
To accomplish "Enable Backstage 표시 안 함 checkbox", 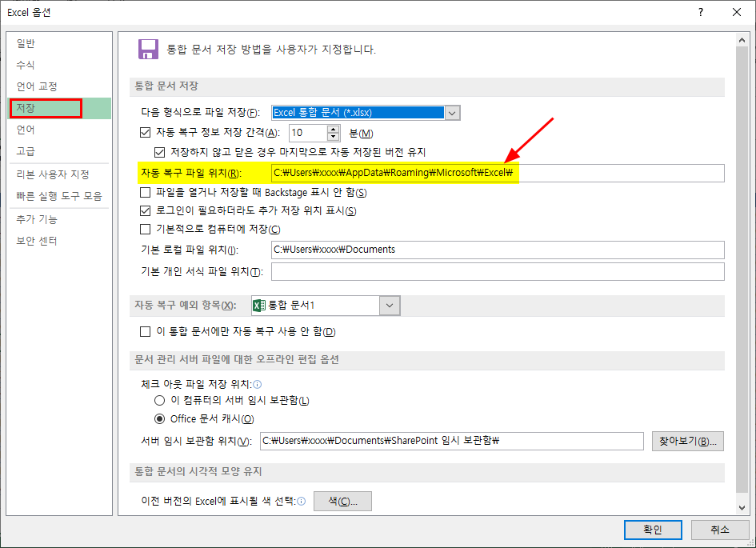I will point(145,192).
